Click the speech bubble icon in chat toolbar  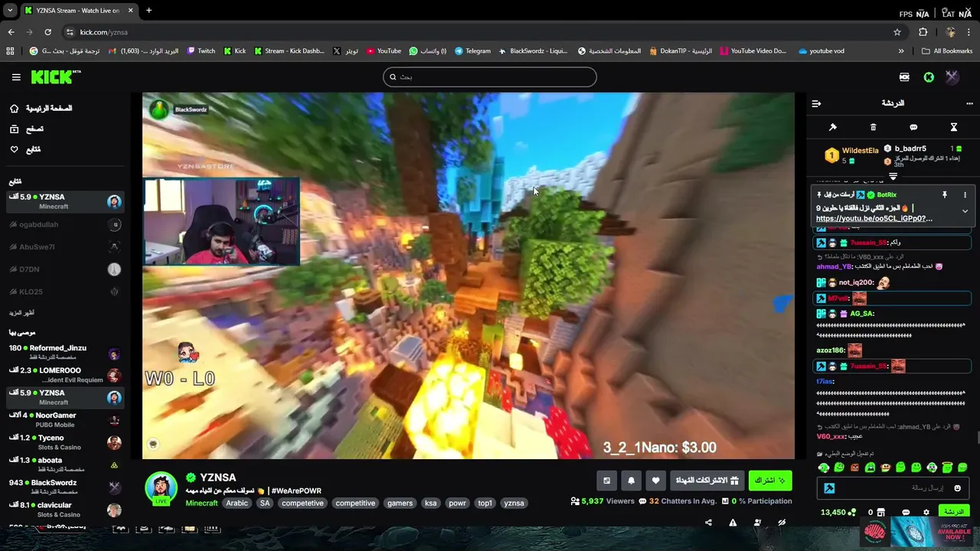pyautogui.click(x=913, y=127)
